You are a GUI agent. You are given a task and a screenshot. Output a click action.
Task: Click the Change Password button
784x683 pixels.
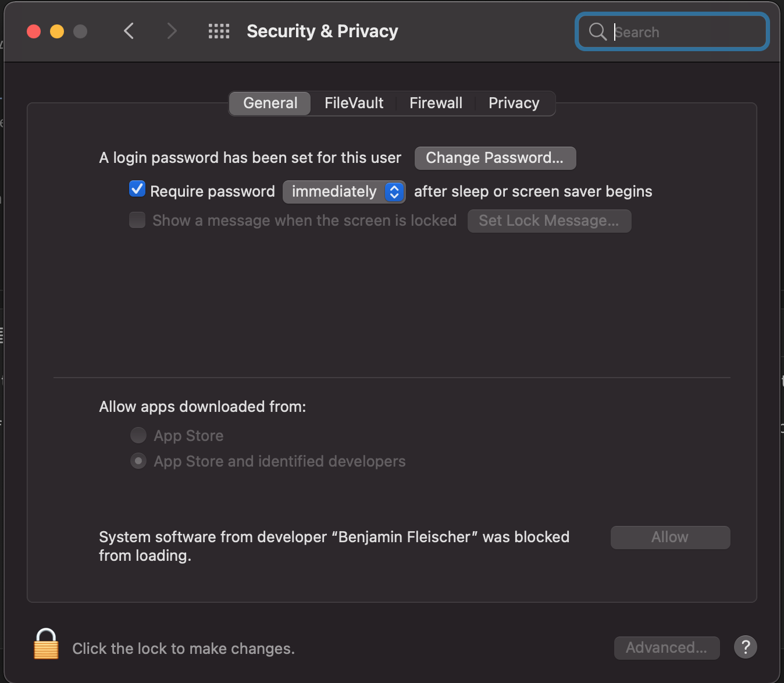coord(495,158)
